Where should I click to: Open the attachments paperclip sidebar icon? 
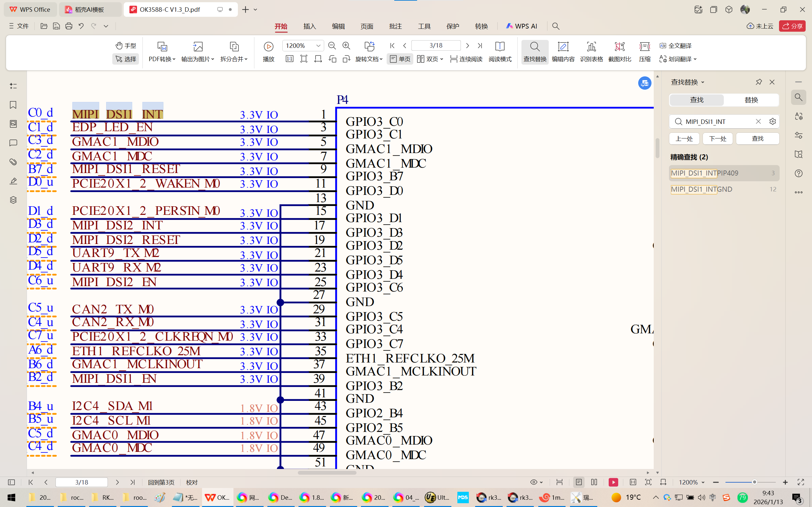pyautogui.click(x=13, y=162)
